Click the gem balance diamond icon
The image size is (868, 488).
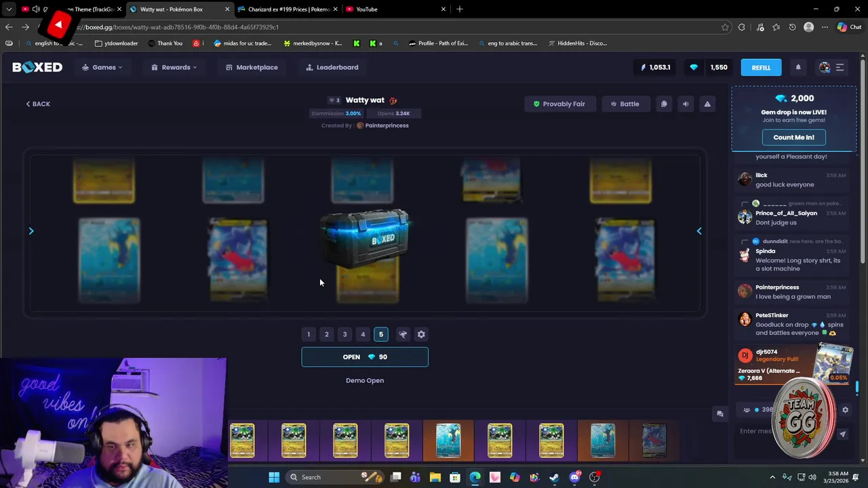(694, 67)
